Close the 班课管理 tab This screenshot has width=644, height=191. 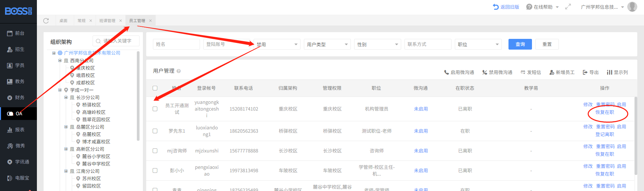[120, 21]
